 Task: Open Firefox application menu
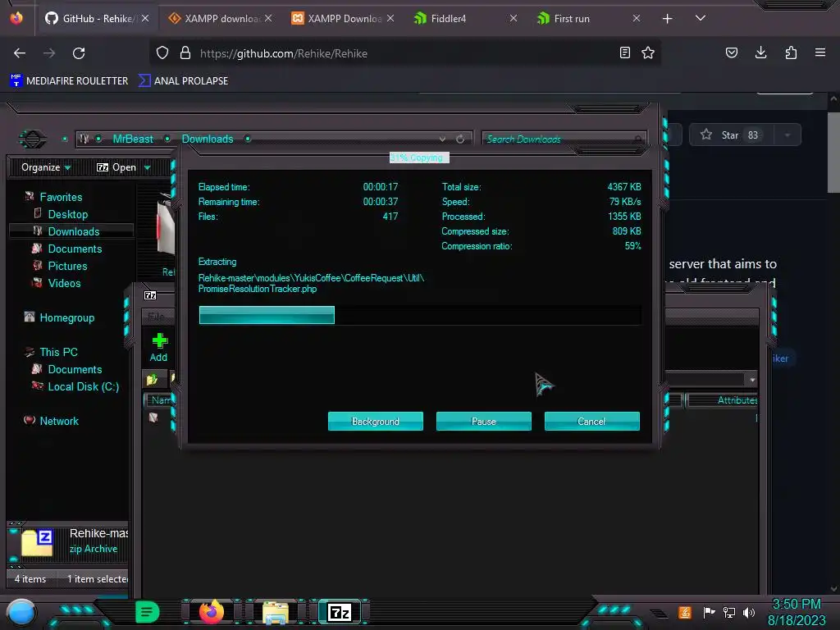click(x=820, y=53)
